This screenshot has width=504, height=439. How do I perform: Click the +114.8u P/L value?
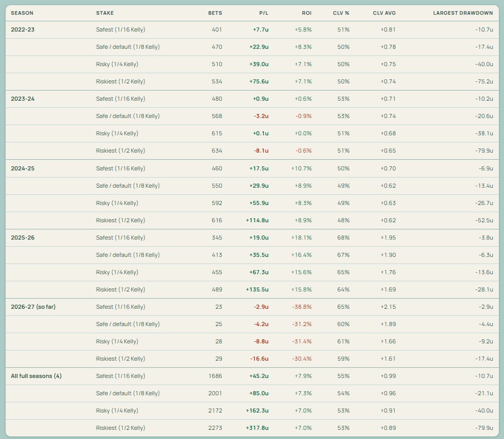click(x=257, y=220)
